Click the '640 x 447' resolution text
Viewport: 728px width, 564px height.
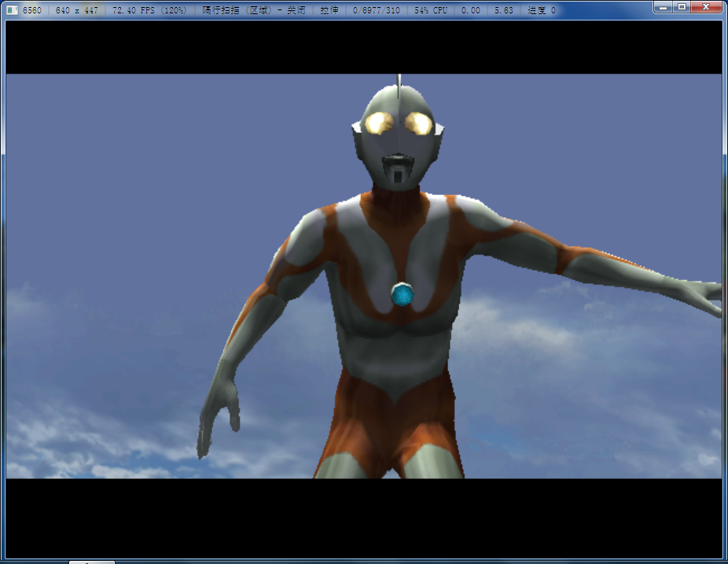(77, 10)
